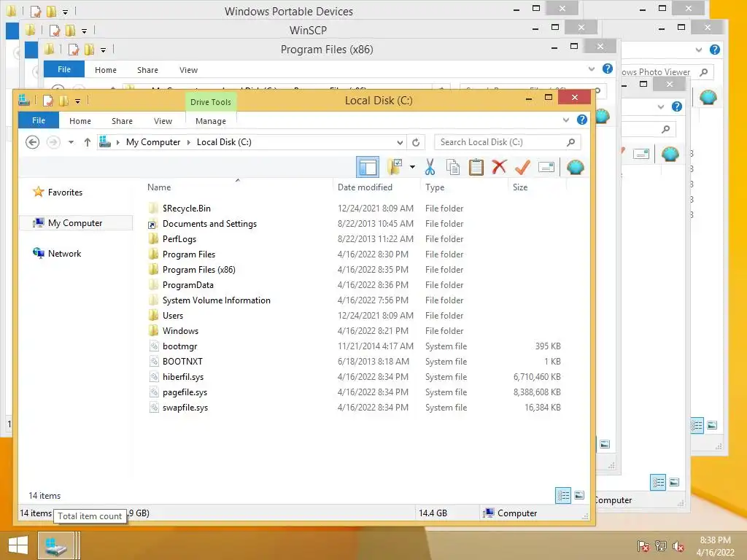
Task: Go back with the Back arrow button
Action: pyautogui.click(x=32, y=142)
